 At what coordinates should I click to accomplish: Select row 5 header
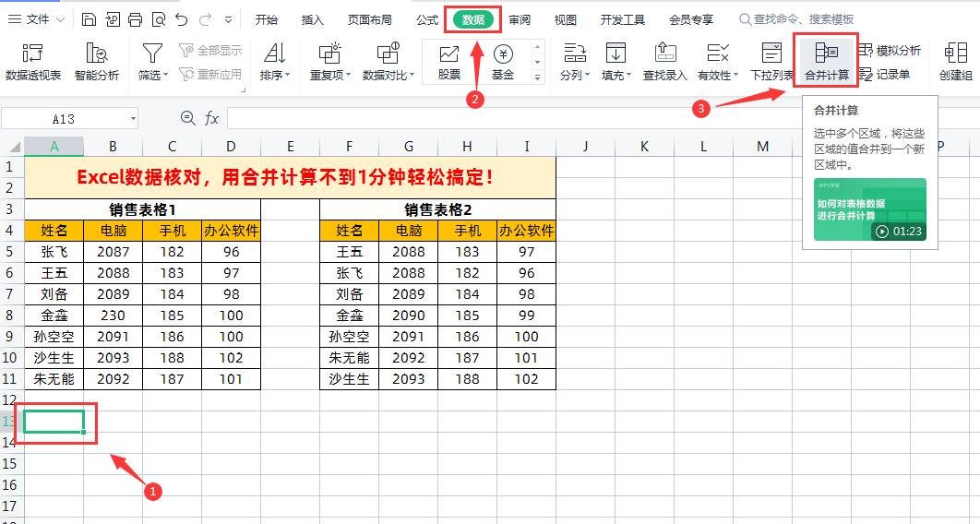point(11,251)
